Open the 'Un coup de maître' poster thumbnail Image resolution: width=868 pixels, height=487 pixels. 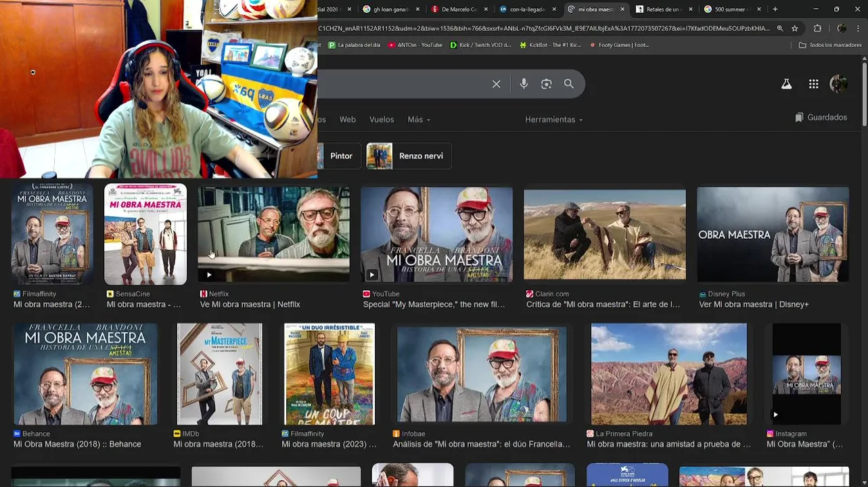[x=329, y=374]
